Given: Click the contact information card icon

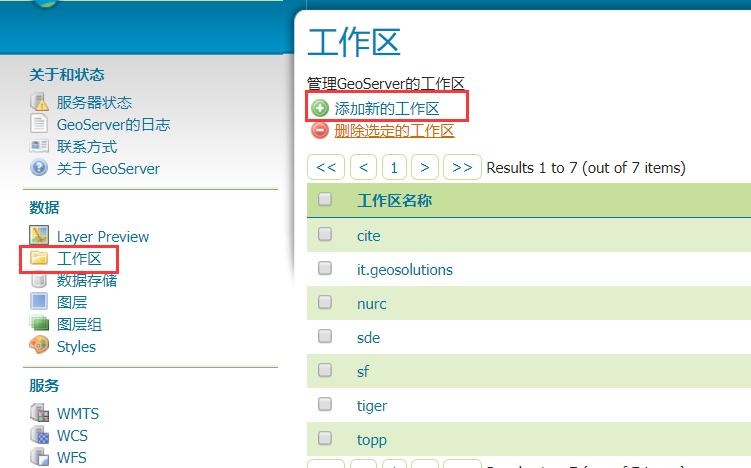Looking at the screenshot, I should point(39,146).
